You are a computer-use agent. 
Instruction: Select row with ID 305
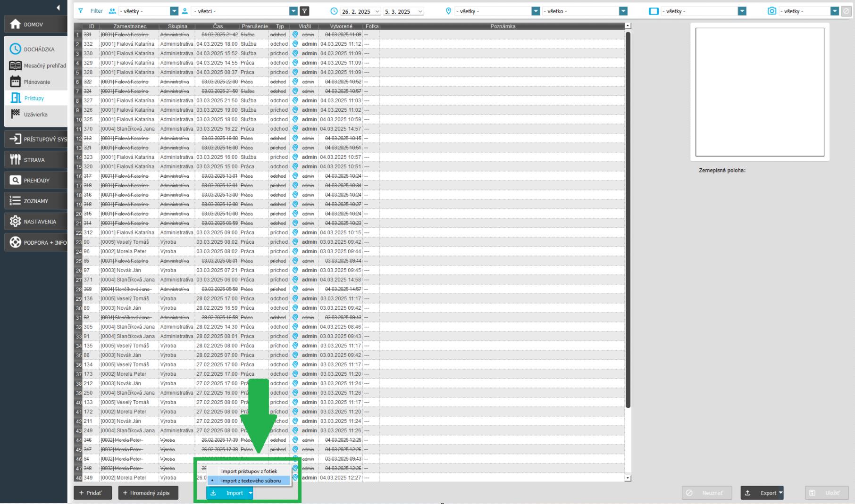[349, 327]
